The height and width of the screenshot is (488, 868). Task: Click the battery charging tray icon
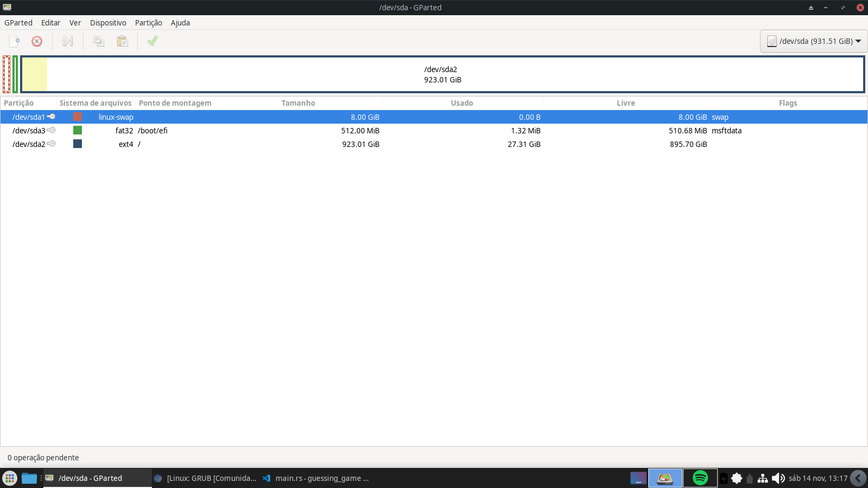click(724, 478)
